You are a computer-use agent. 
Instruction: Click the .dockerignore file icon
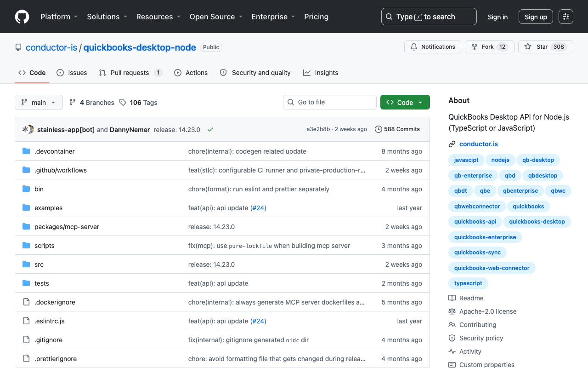pyautogui.click(x=26, y=302)
